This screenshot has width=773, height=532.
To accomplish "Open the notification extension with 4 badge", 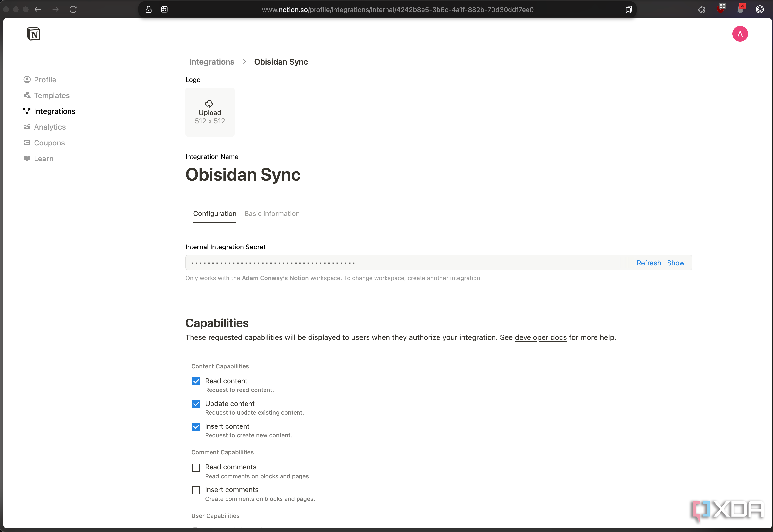I will [x=740, y=9].
